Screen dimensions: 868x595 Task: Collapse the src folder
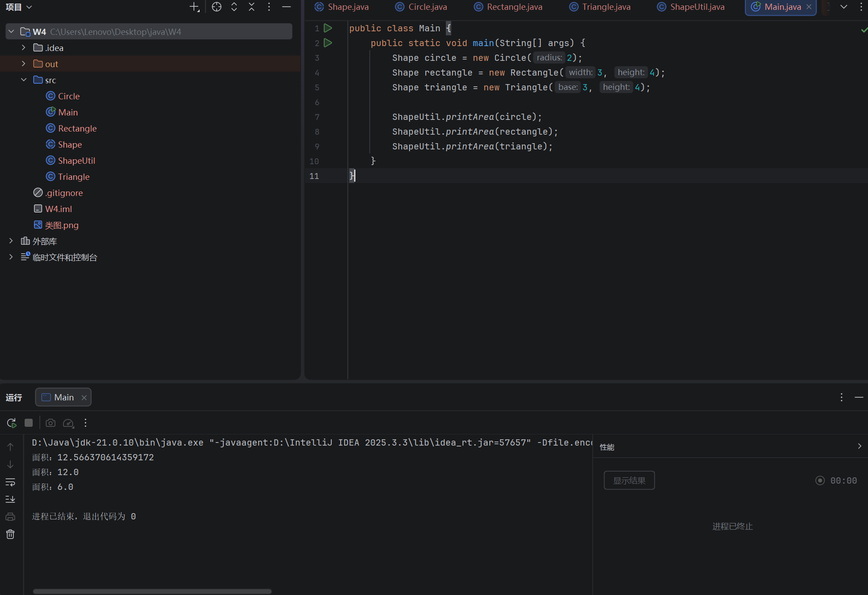24,80
